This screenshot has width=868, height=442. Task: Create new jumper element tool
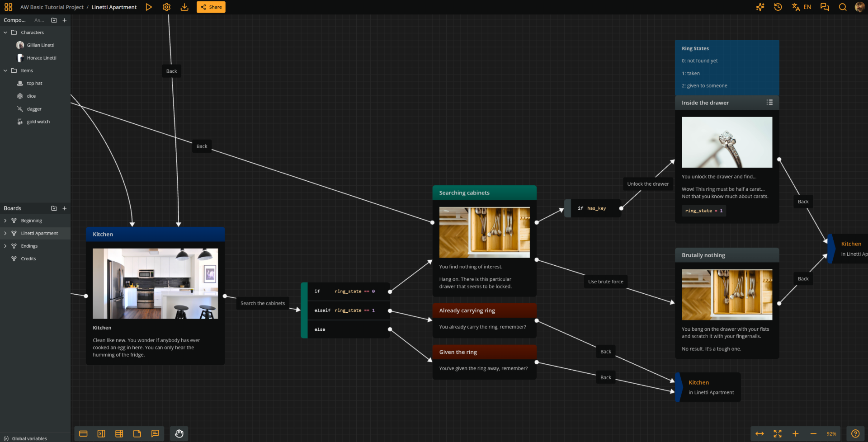101,433
